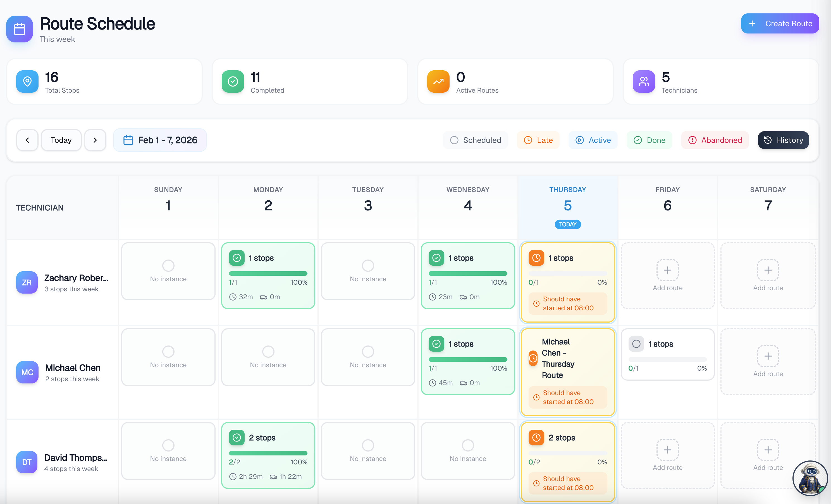Click the plus icon in Zachary's Friday cell
The image size is (831, 504).
(x=667, y=270)
